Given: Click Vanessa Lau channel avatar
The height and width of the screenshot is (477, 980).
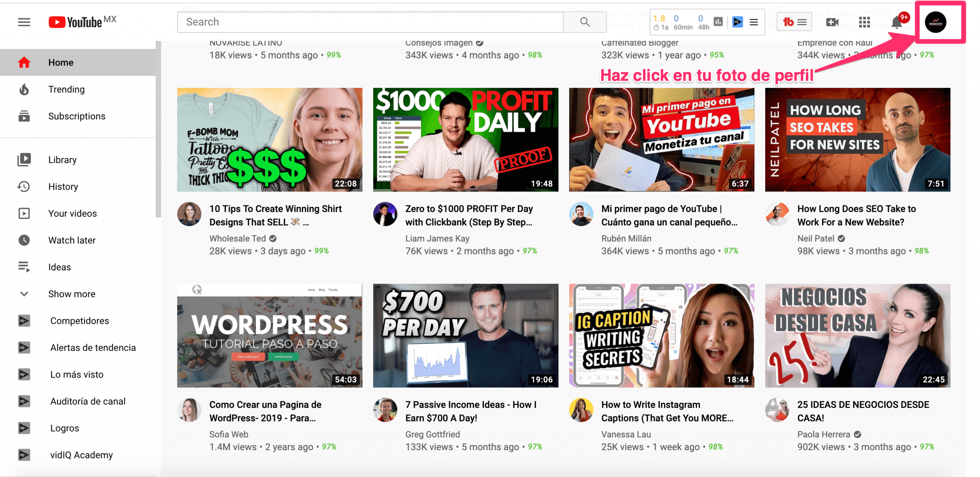Looking at the screenshot, I should [x=581, y=410].
